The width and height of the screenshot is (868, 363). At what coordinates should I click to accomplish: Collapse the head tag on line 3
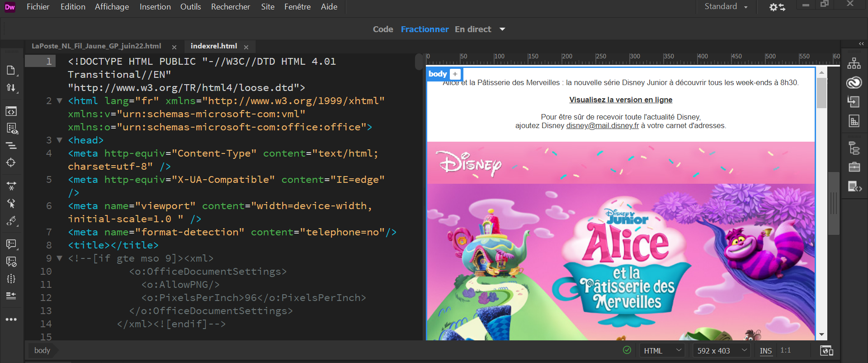pos(59,140)
